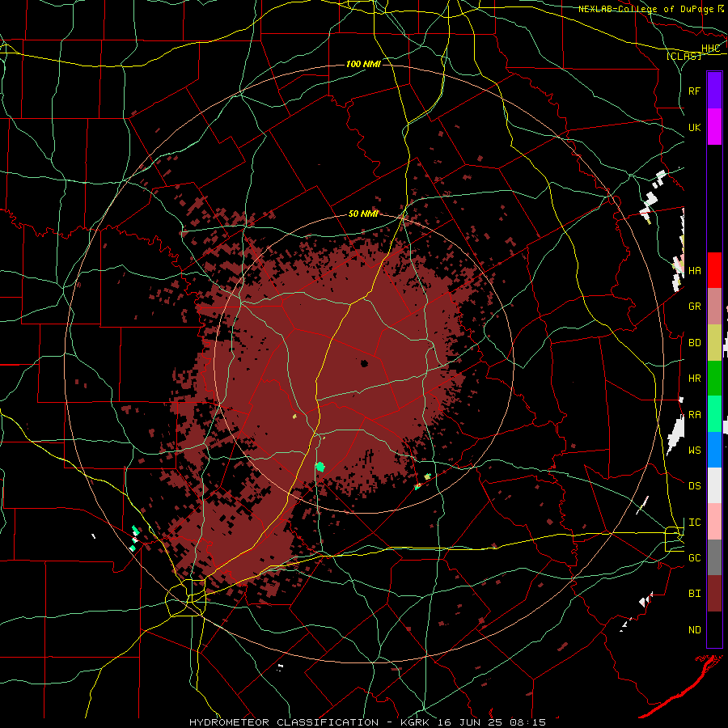Click the ND legend label
The width and height of the screenshot is (728, 728).
click(694, 630)
